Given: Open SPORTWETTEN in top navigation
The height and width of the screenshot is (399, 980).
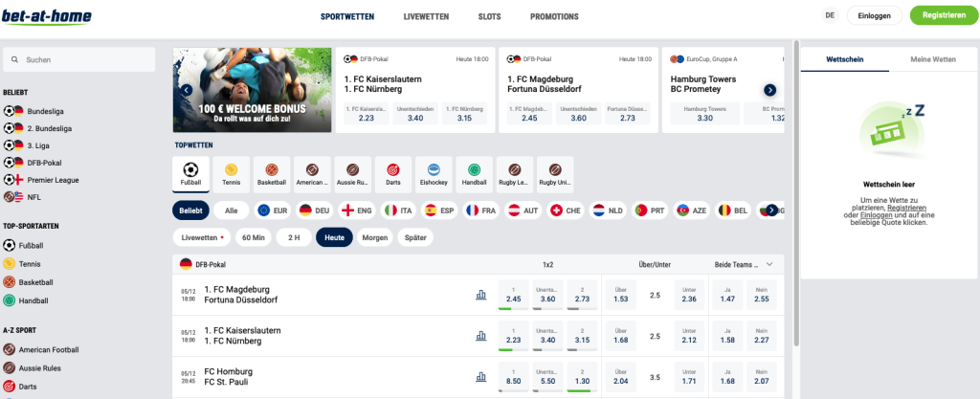Looking at the screenshot, I should coord(347,17).
